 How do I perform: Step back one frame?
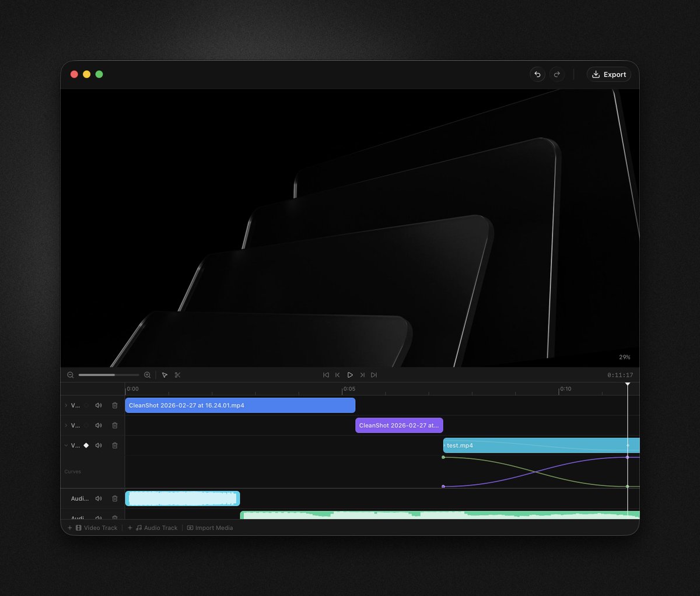338,375
